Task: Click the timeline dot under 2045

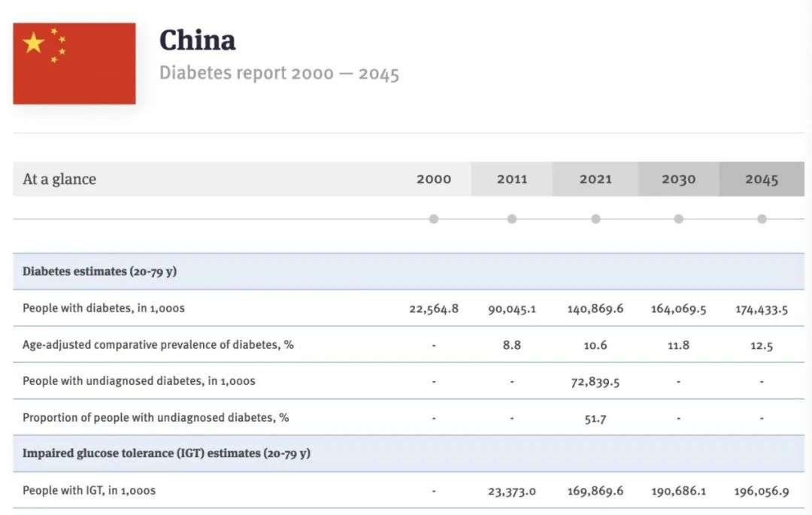Action: (x=762, y=219)
